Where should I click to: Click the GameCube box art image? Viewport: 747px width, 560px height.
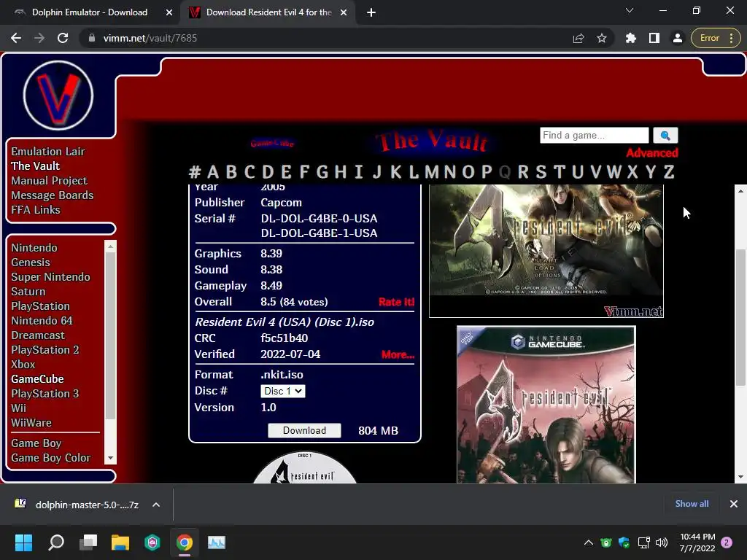[546, 405]
